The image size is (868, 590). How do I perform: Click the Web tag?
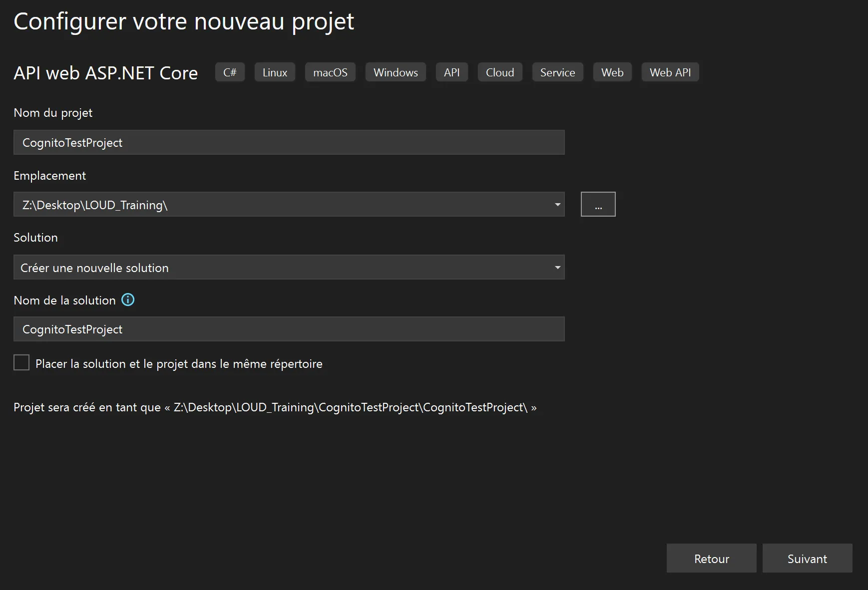coord(612,72)
